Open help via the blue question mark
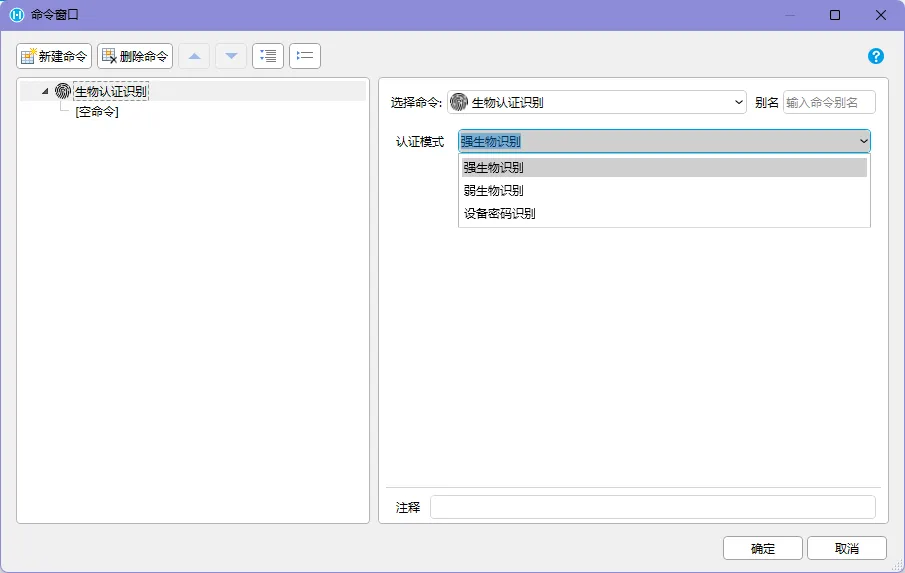Screen dimensions: 905x573 tap(876, 56)
